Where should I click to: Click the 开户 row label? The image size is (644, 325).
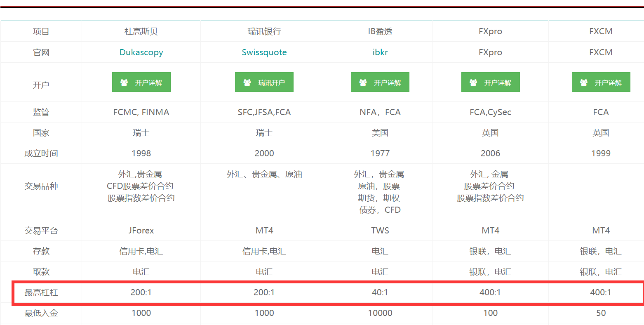tap(41, 85)
